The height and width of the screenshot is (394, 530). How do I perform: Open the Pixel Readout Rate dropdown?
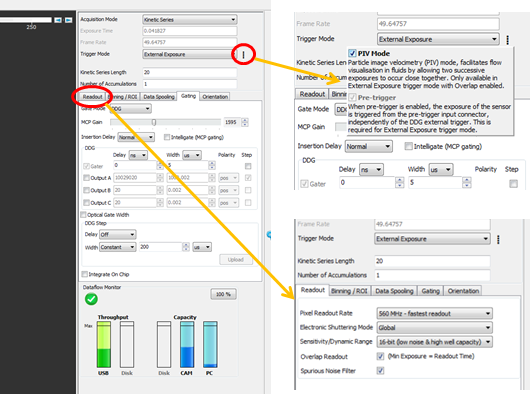(434, 314)
